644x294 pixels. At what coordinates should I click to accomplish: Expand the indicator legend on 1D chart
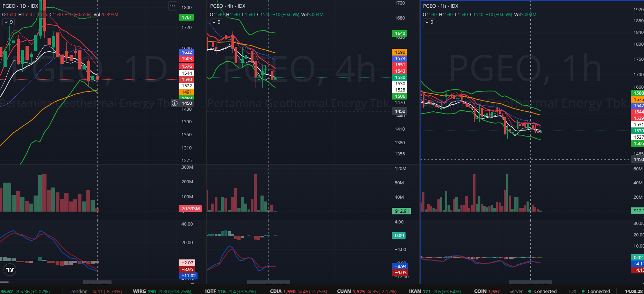8,22
